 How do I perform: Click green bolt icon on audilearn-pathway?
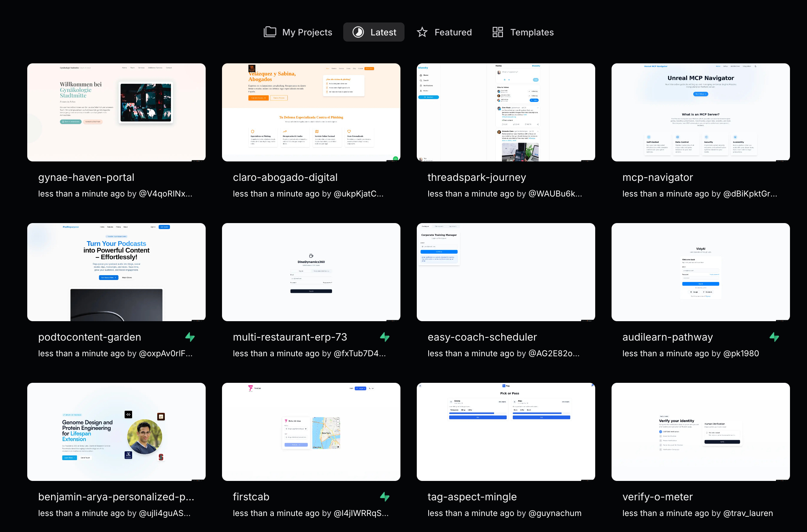pyautogui.click(x=774, y=337)
